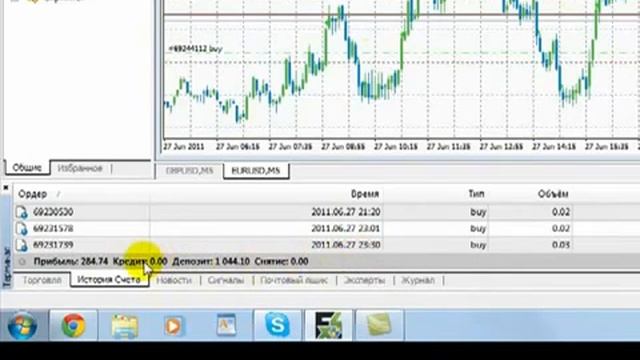Click time 2011.06.27 23:30
The height and width of the screenshot is (360, 640).
point(346,245)
